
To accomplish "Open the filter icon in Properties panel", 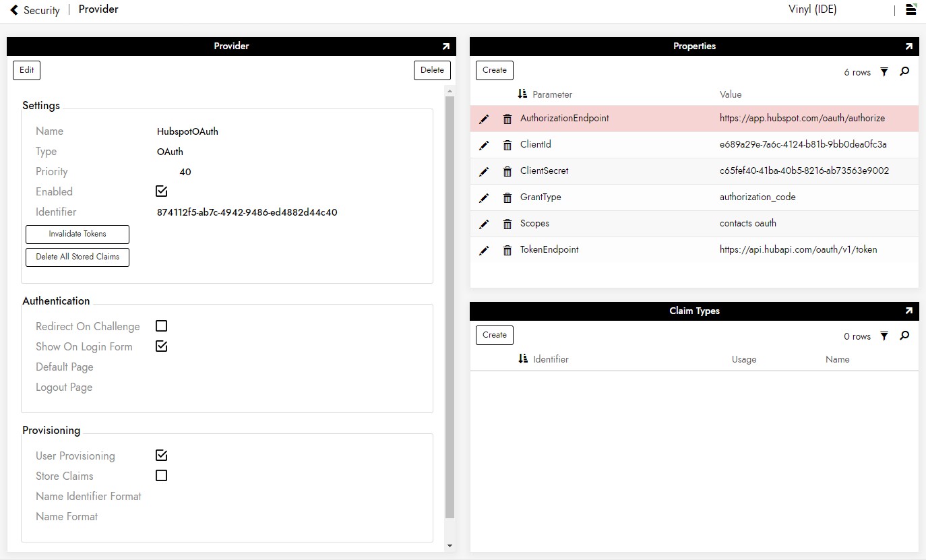I will pyautogui.click(x=884, y=72).
